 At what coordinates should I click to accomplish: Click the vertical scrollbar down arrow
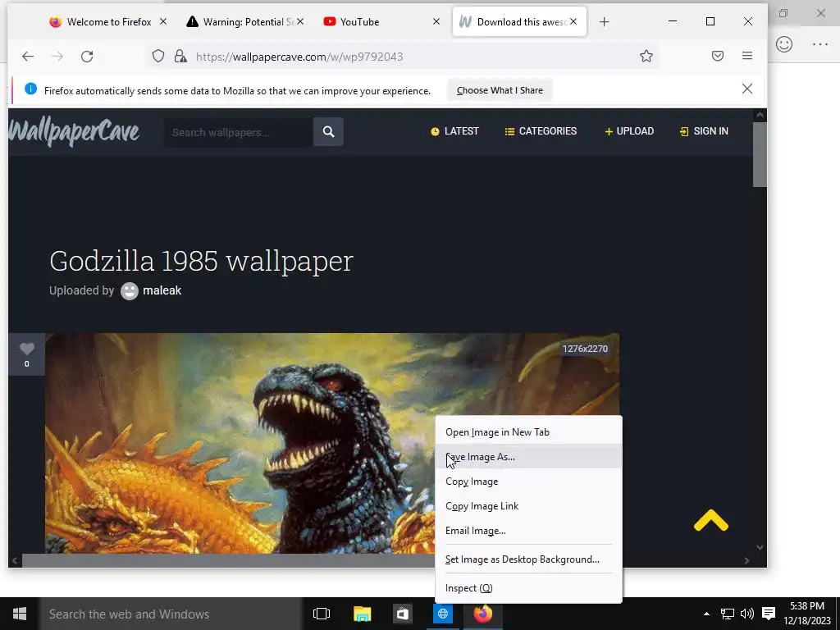pyautogui.click(x=760, y=547)
